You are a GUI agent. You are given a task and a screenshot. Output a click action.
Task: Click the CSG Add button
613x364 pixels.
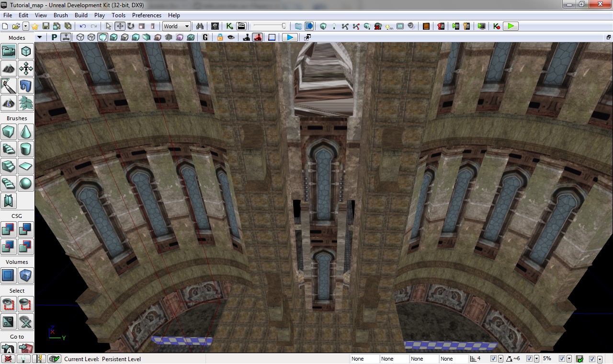tap(9, 229)
